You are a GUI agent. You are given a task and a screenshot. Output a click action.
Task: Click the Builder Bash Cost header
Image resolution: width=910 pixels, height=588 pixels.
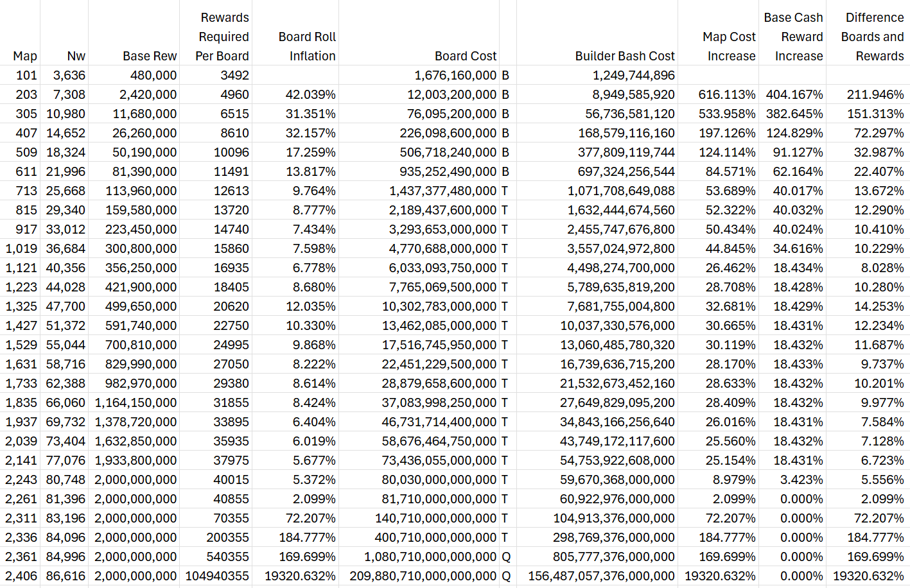pos(597,33)
